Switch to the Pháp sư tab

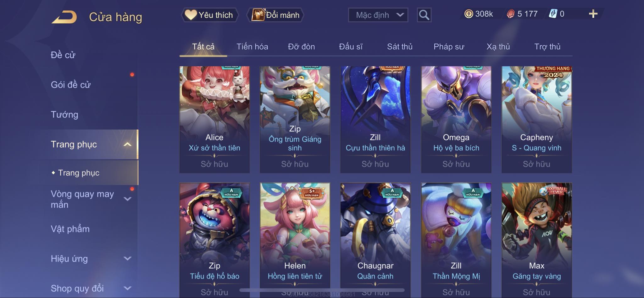449,47
